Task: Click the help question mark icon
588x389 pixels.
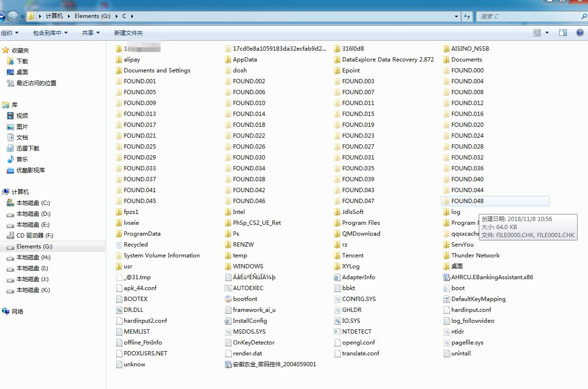Action: (x=579, y=33)
